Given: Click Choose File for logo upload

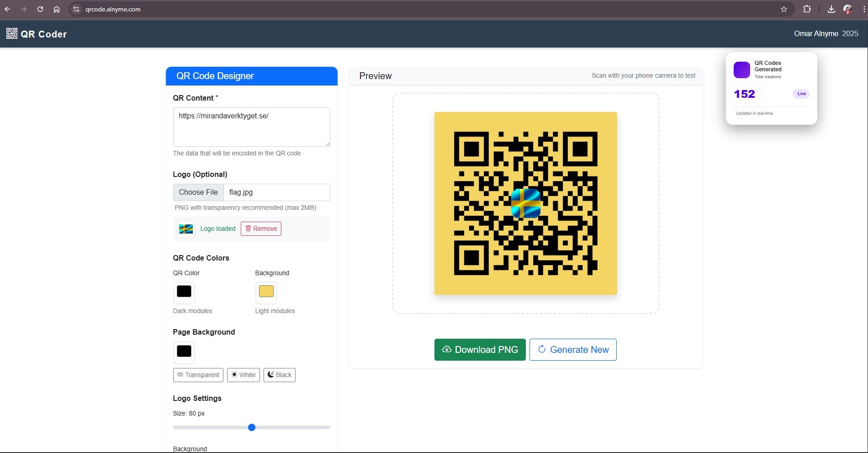Looking at the screenshot, I should tap(198, 192).
